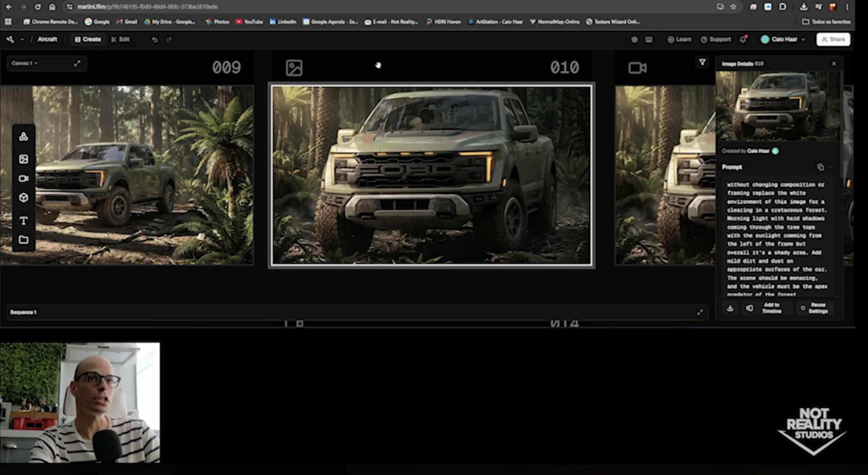Open the YouTube bookmark
The image size is (868, 475).
click(x=249, y=22)
